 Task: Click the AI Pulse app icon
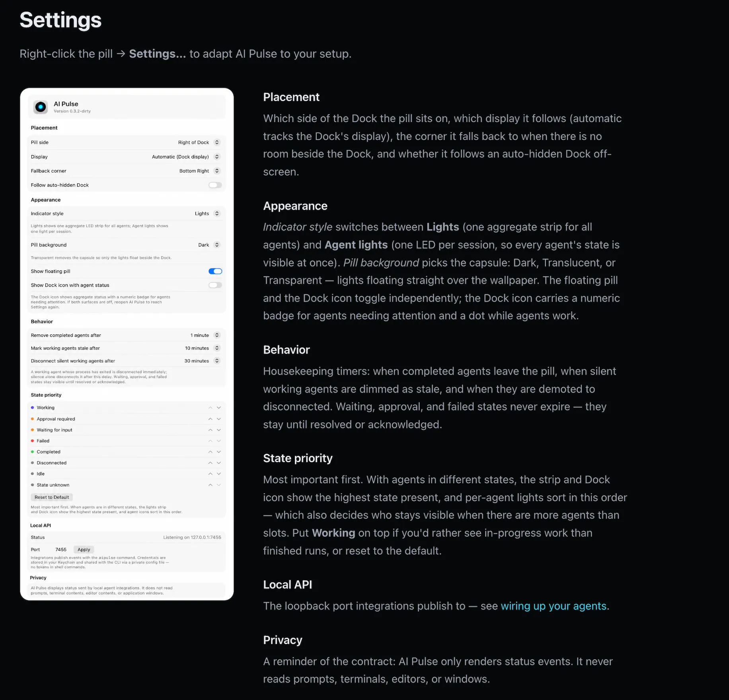pyautogui.click(x=41, y=107)
